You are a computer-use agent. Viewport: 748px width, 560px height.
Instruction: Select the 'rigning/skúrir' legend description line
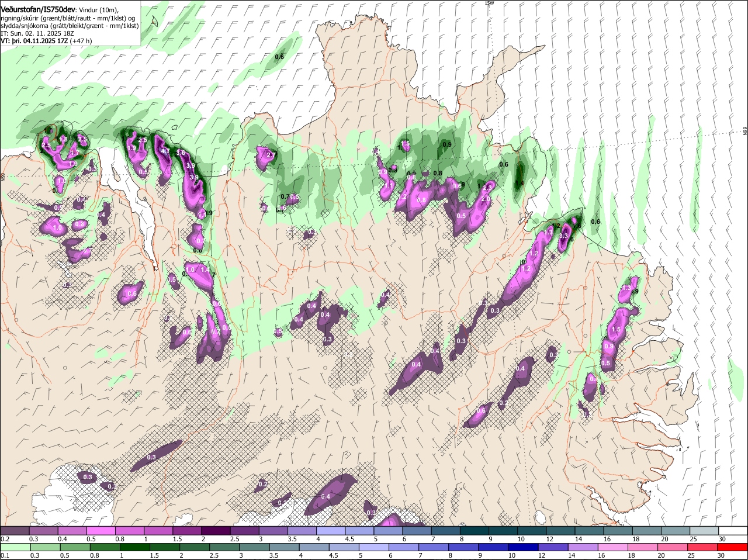click(68, 18)
